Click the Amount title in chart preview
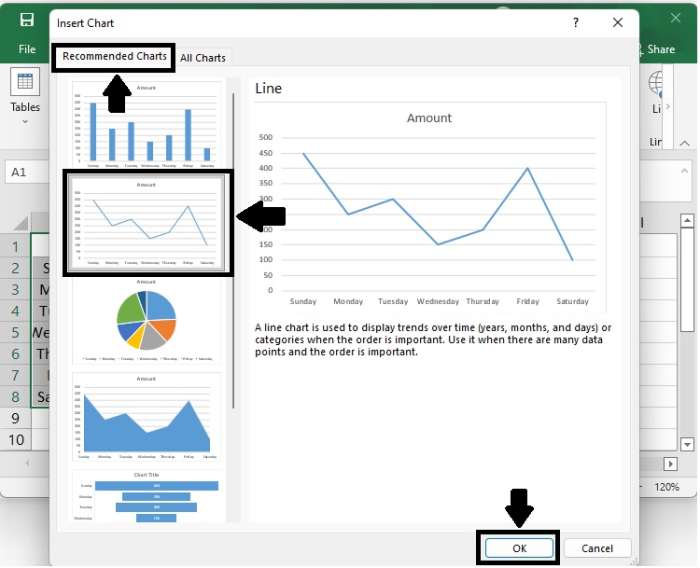The width and height of the screenshot is (700, 568). [x=429, y=118]
